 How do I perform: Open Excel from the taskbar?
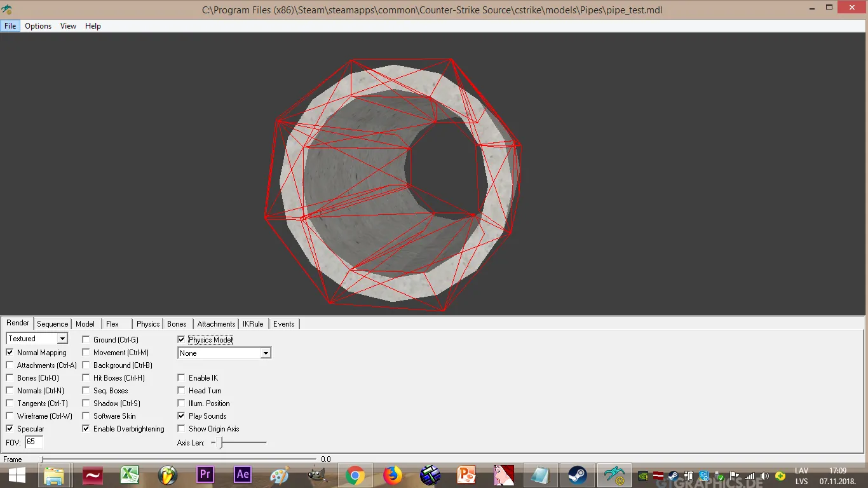[130, 475]
